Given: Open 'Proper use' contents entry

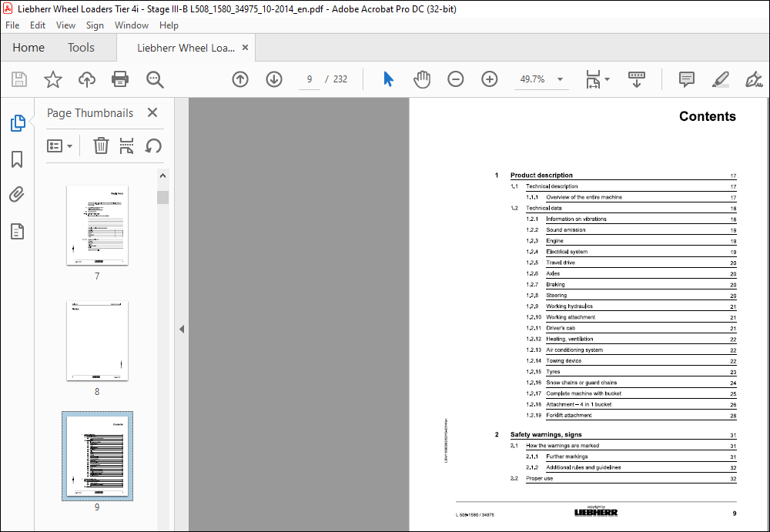Looking at the screenshot, I should pyautogui.click(x=539, y=478).
